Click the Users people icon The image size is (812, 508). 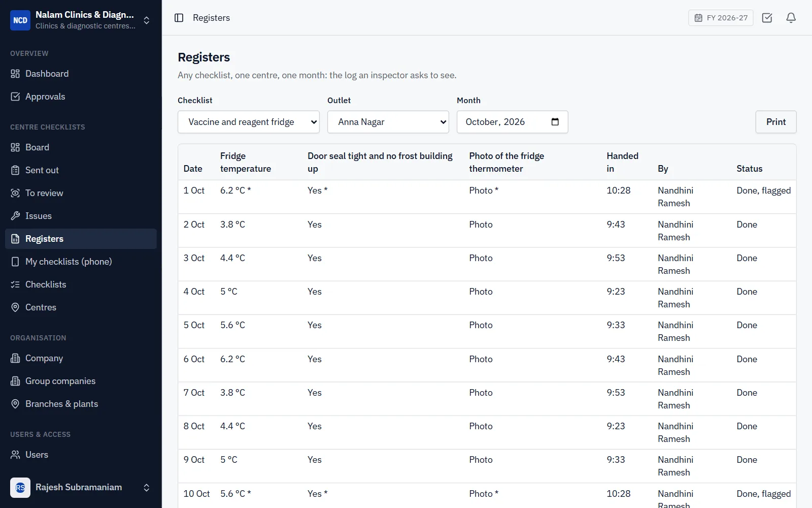tap(15, 455)
